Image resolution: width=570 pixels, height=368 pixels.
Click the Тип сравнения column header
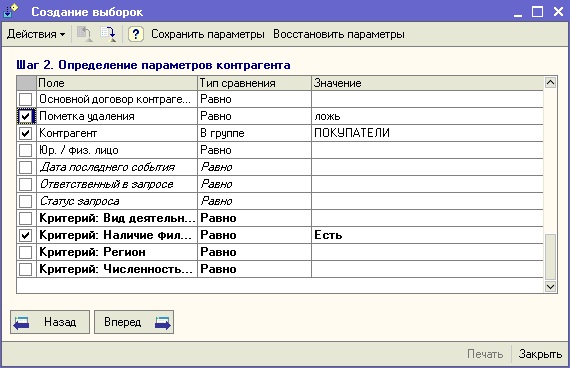tap(254, 83)
